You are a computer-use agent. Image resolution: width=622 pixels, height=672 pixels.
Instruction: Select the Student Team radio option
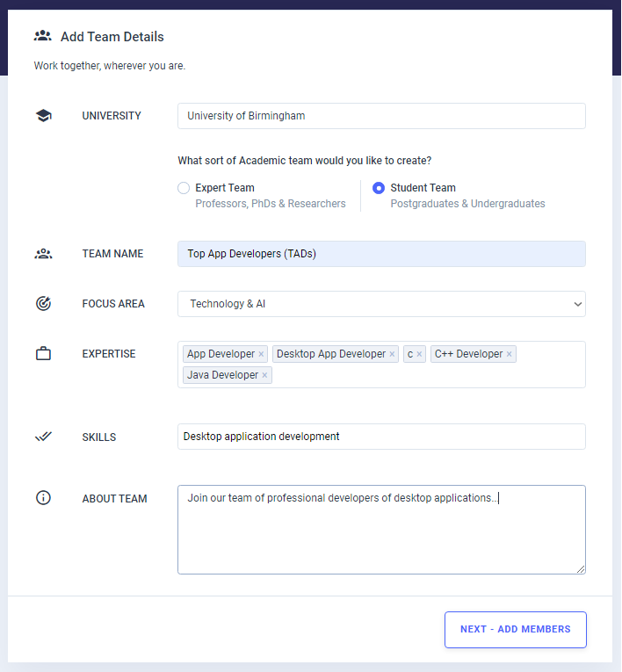(379, 188)
